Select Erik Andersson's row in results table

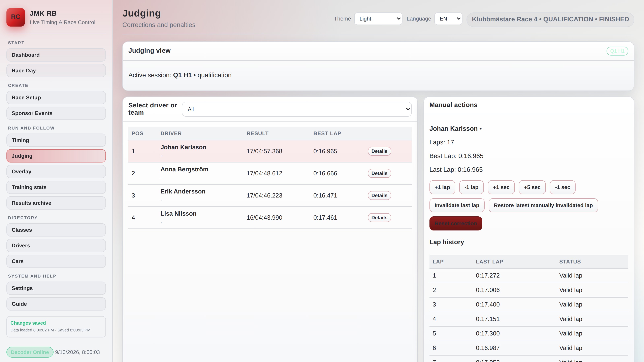(270, 195)
